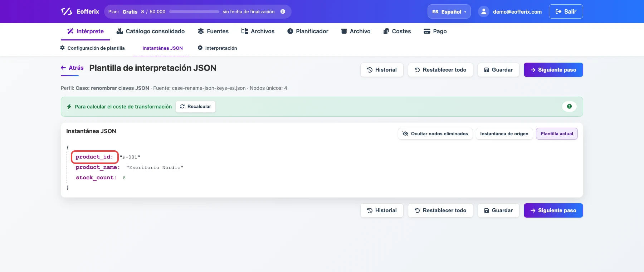Click the user avatar icon
The image size is (644, 272).
pyautogui.click(x=484, y=11)
